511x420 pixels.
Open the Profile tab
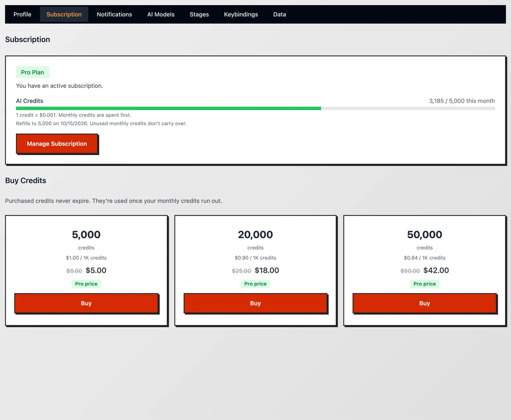22,14
